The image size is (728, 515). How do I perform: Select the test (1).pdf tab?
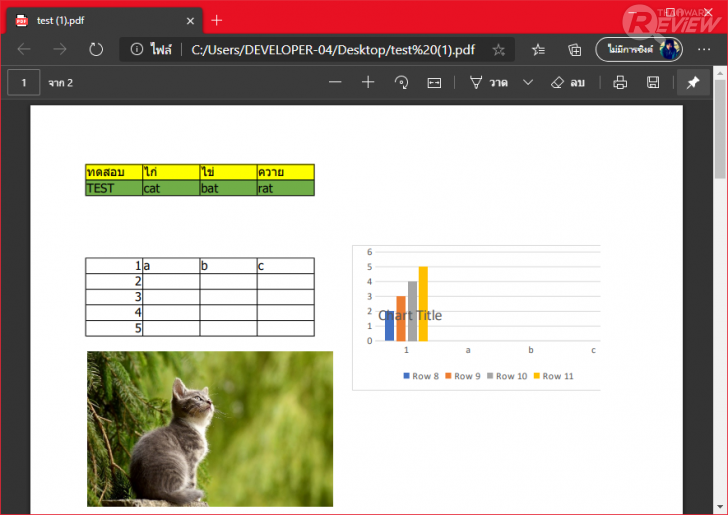(x=104, y=20)
